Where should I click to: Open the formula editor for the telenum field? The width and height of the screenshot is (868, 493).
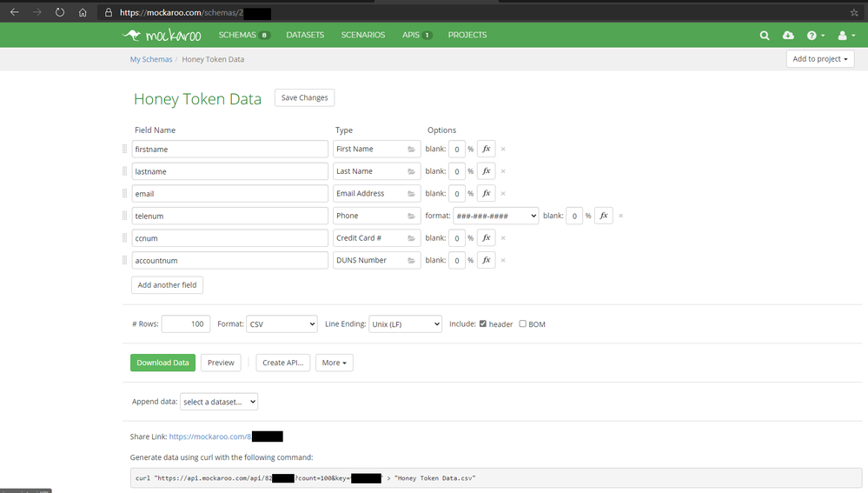point(604,216)
